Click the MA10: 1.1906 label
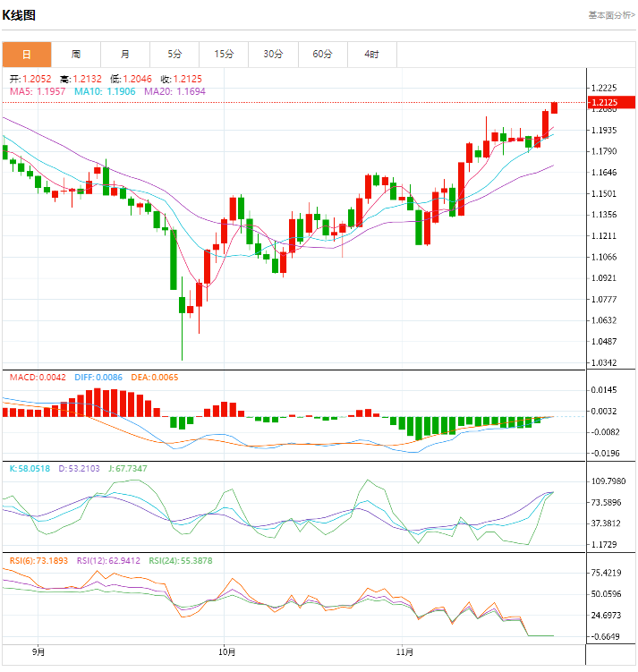 [x=105, y=91]
